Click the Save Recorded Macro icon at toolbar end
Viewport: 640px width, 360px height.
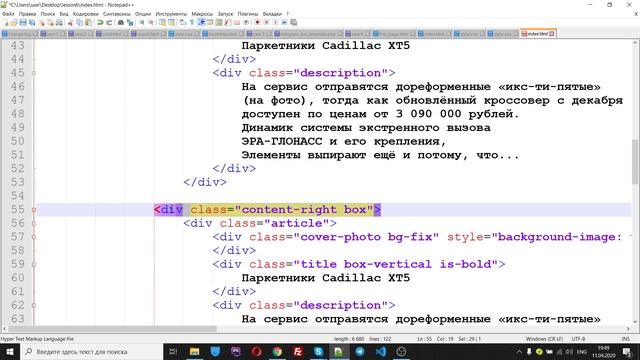point(293,22)
